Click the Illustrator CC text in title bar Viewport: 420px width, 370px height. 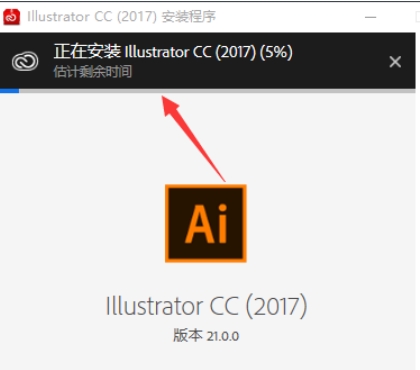coord(69,16)
